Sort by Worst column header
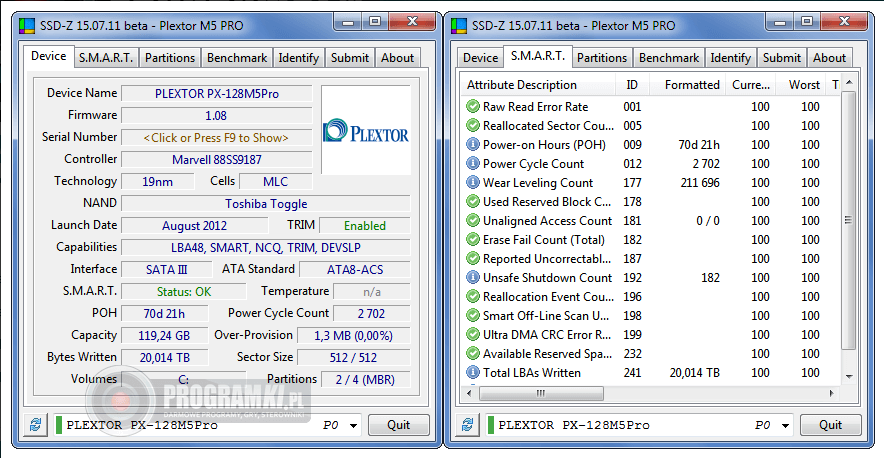This screenshot has height=458, width=884. coord(801,85)
